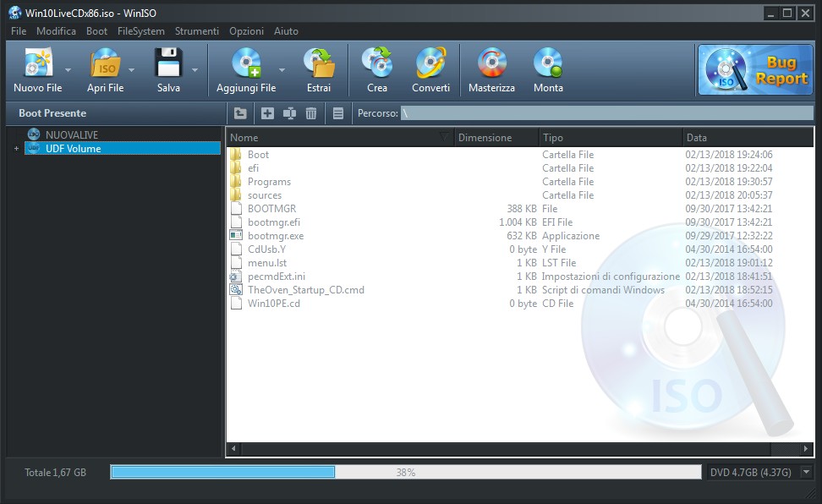The width and height of the screenshot is (822, 504).
Task: Select the efi folder
Action: (253, 168)
